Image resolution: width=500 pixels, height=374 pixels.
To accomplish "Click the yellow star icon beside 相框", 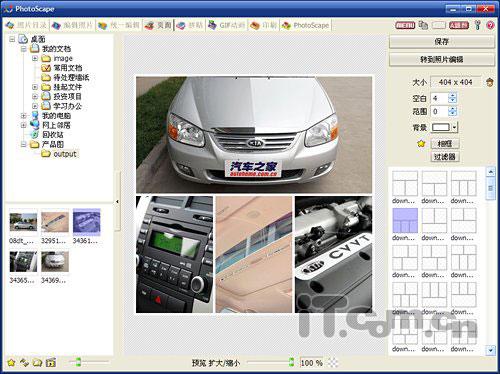I will tap(421, 144).
